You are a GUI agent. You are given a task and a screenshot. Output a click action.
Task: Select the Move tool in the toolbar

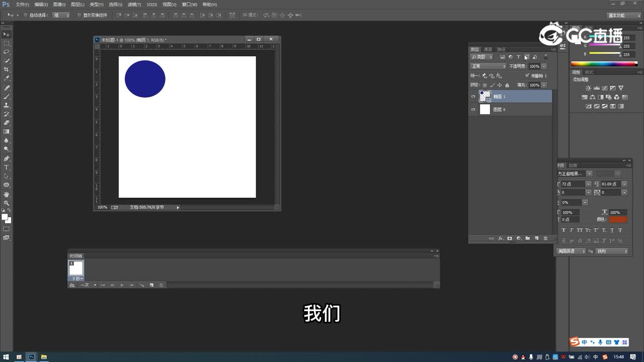tap(7, 34)
